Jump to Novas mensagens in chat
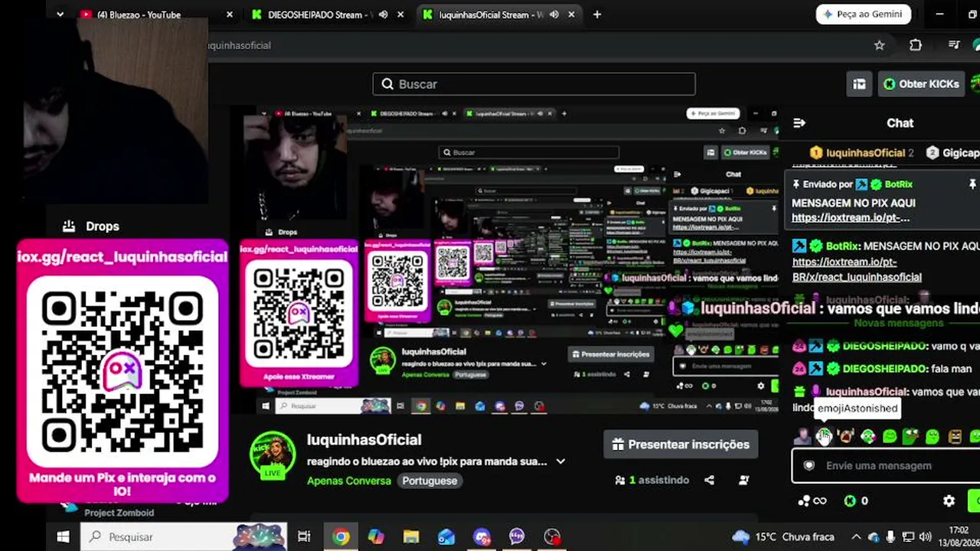The height and width of the screenshot is (551, 980). coord(898,324)
